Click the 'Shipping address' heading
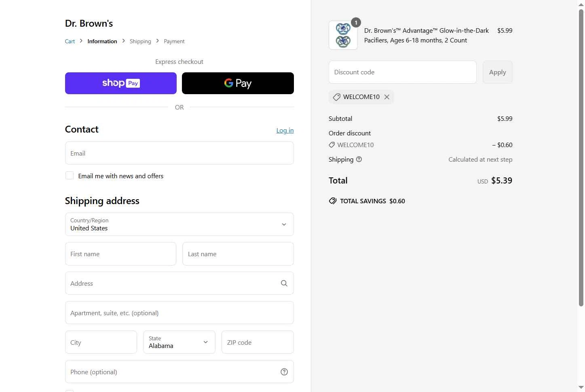Viewport: 585px width, 392px height. (102, 201)
